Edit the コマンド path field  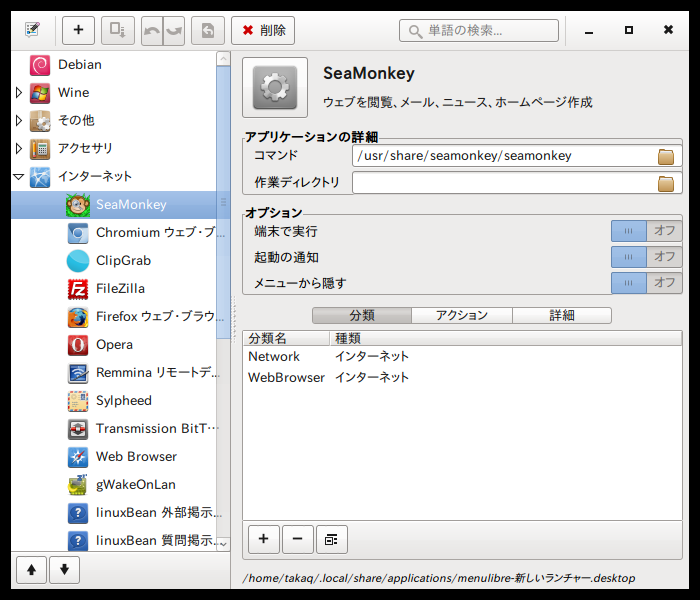click(517, 156)
